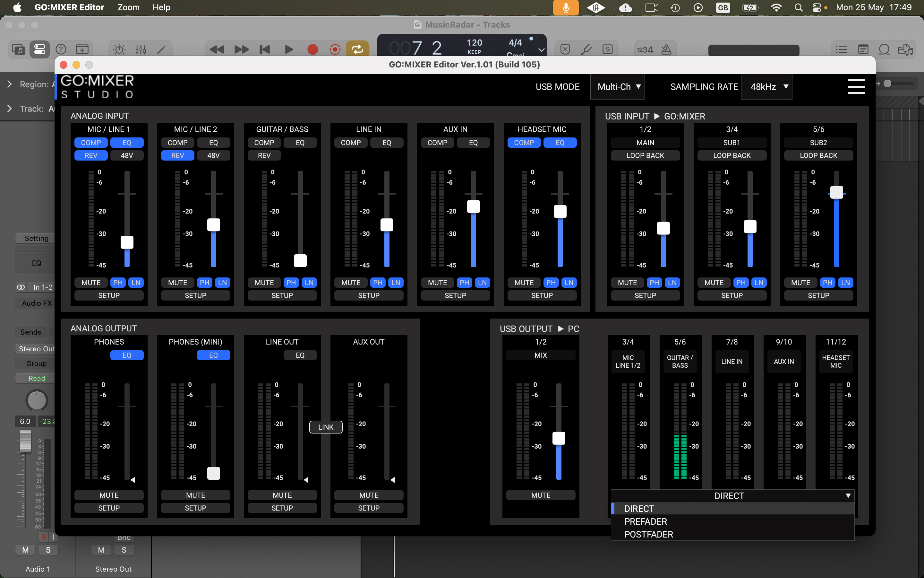Open the Editors pencil icon
The width and height of the screenshot is (924, 578).
tap(161, 49)
